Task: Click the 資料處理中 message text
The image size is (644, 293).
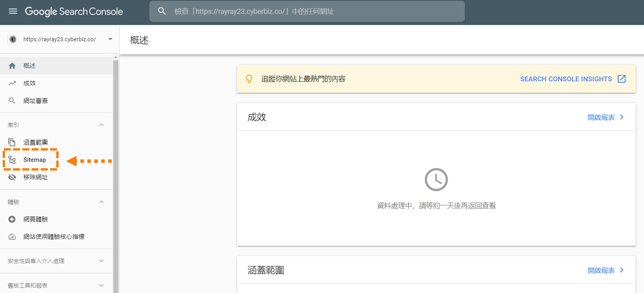Action: 436,206
